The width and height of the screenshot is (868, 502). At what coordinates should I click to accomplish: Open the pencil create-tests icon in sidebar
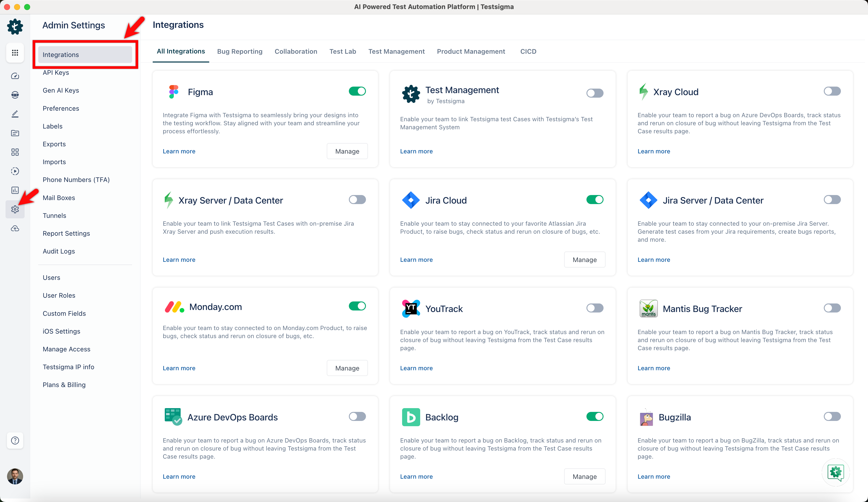click(15, 114)
